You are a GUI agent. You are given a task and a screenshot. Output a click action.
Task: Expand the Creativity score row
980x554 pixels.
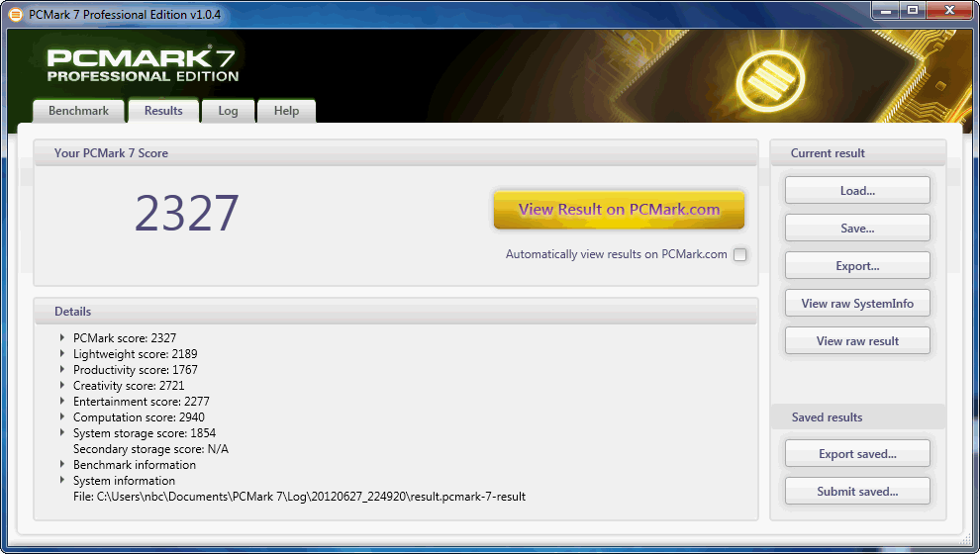point(62,385)
